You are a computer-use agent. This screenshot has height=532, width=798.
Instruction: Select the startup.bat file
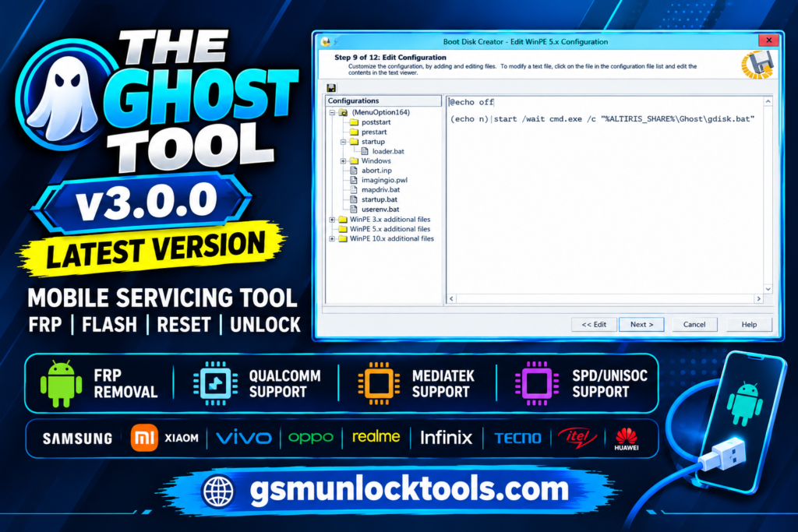[380, 199]
